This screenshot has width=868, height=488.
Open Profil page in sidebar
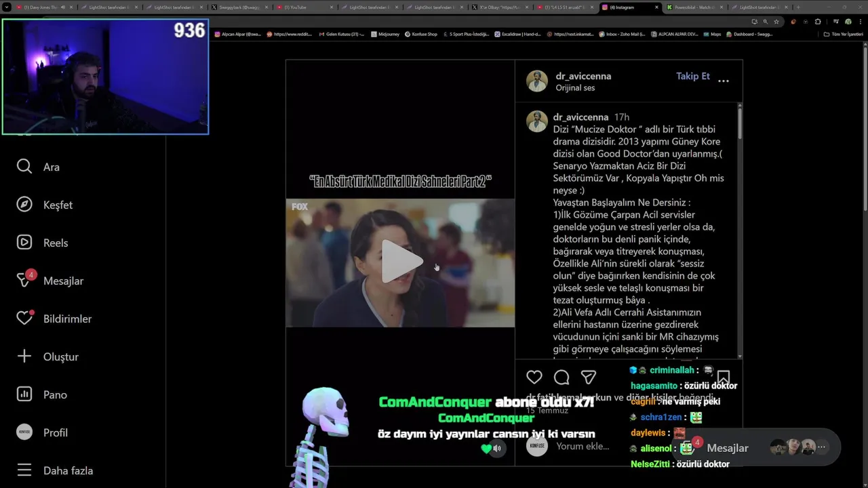coord(42,432)
